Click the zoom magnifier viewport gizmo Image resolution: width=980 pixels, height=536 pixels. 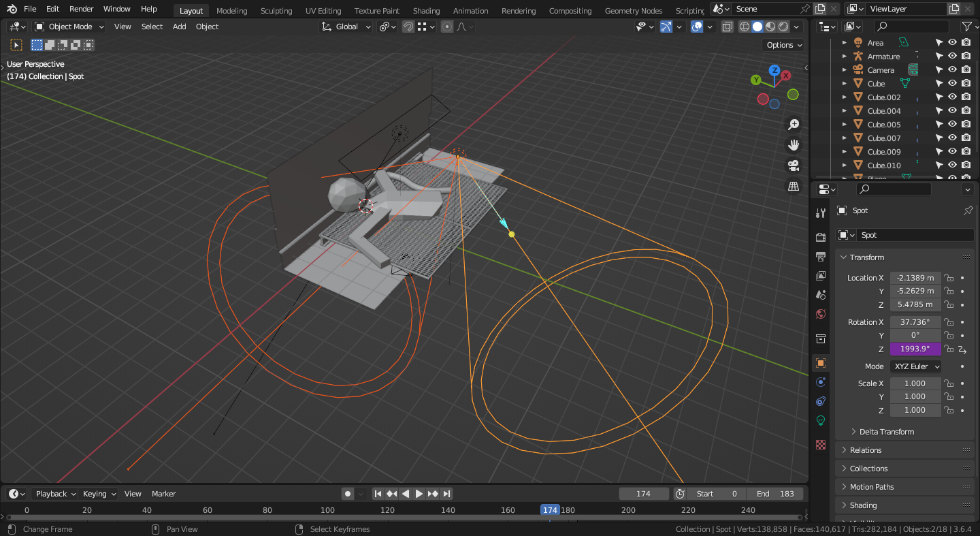point(794,125)
